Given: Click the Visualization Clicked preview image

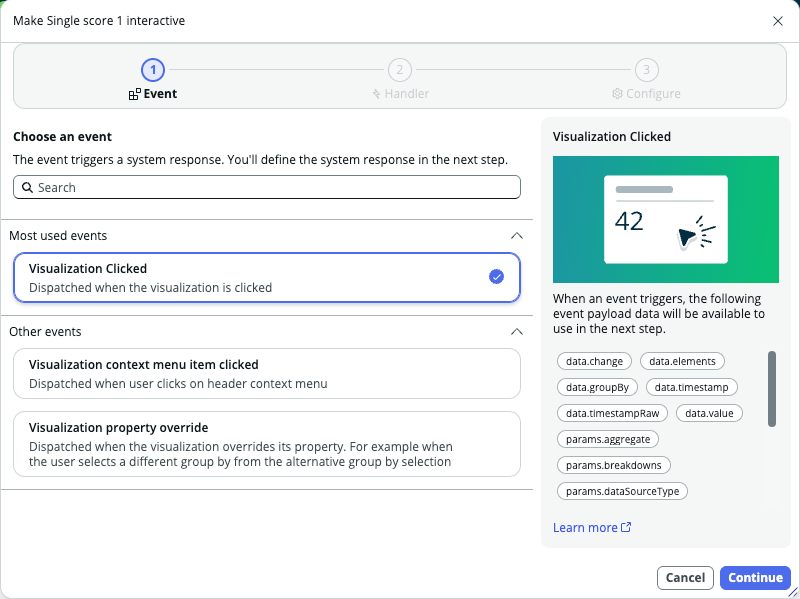Looking at the screenshot, I should coord(665,219).
